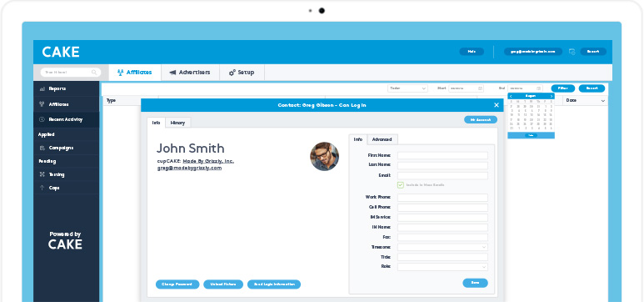Viewport: 644px width, 302px height.
Task: Click the magnifier icon in search box
Action: (x=94, y=73)
